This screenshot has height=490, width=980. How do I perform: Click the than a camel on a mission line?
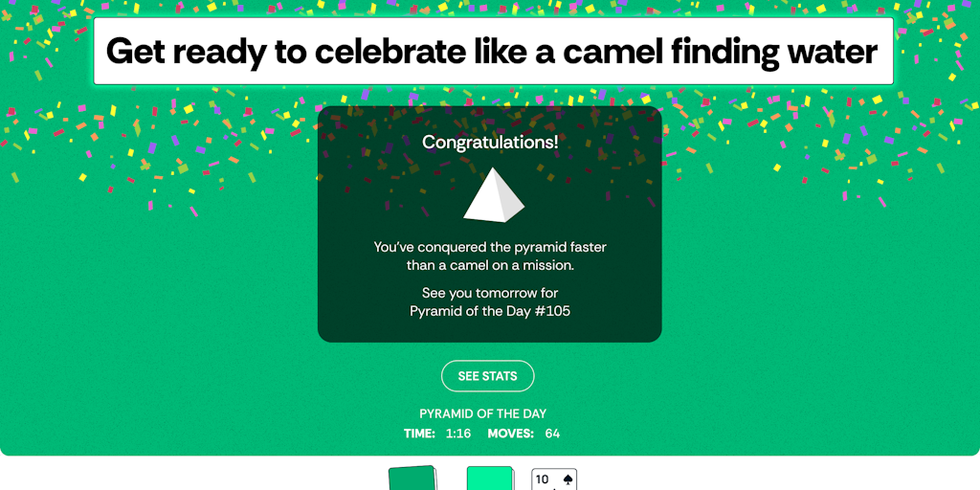(x=490, y=265)
